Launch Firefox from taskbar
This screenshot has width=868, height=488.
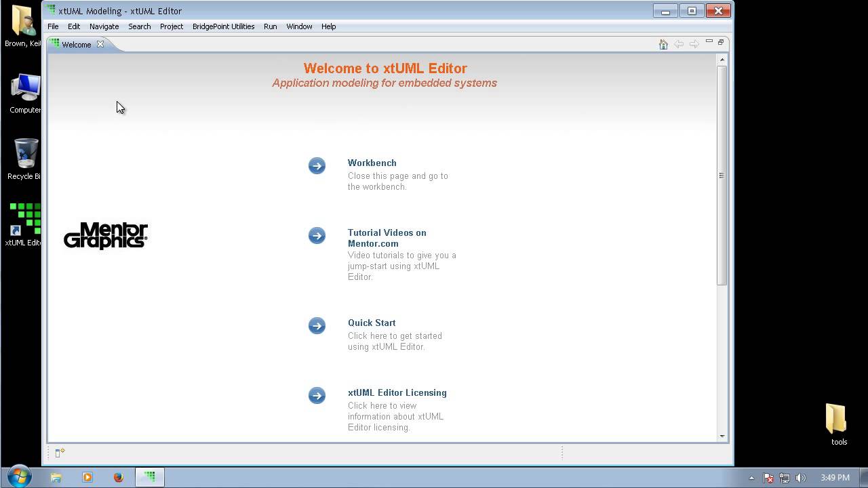[118, 477]
